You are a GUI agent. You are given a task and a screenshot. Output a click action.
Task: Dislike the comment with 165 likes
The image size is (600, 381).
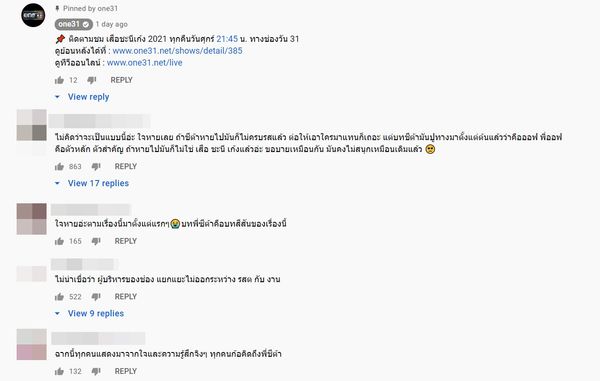point(96,241)
